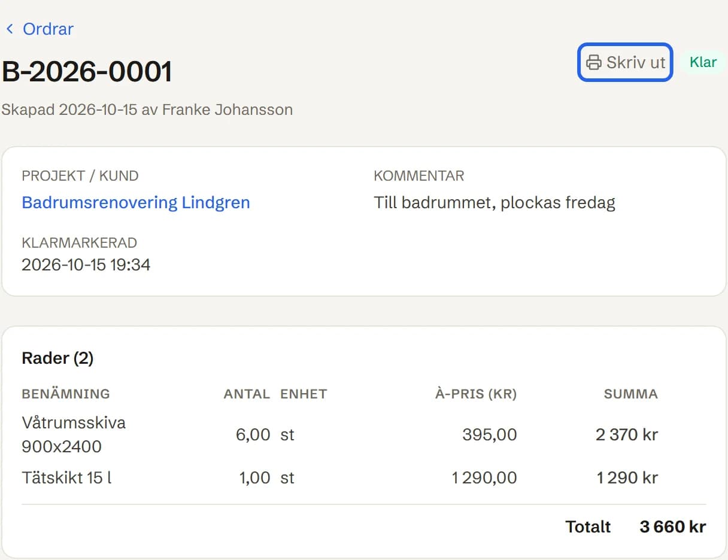This screenshot has width=728, height=560.
Task: Click the KLARMARKERAD label
Action: (x=80, y=243)
